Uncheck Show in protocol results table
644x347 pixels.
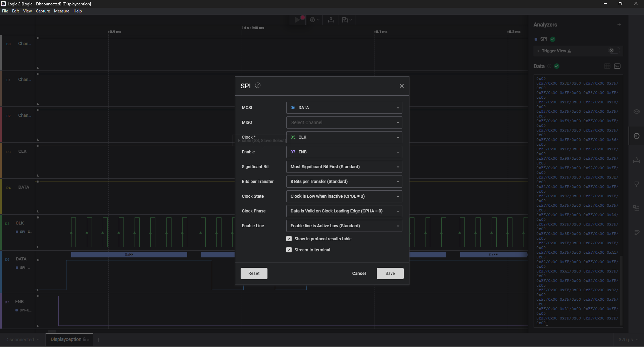[289, 239]
